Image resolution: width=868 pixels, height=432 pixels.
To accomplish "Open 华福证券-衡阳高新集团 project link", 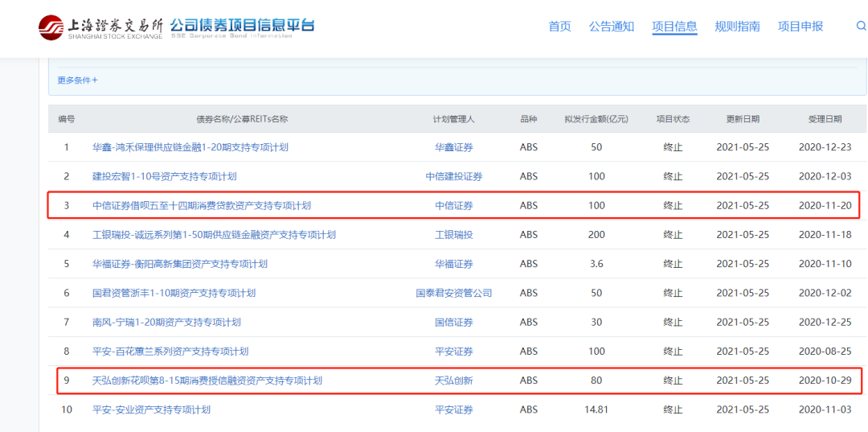I will [180, 264].
